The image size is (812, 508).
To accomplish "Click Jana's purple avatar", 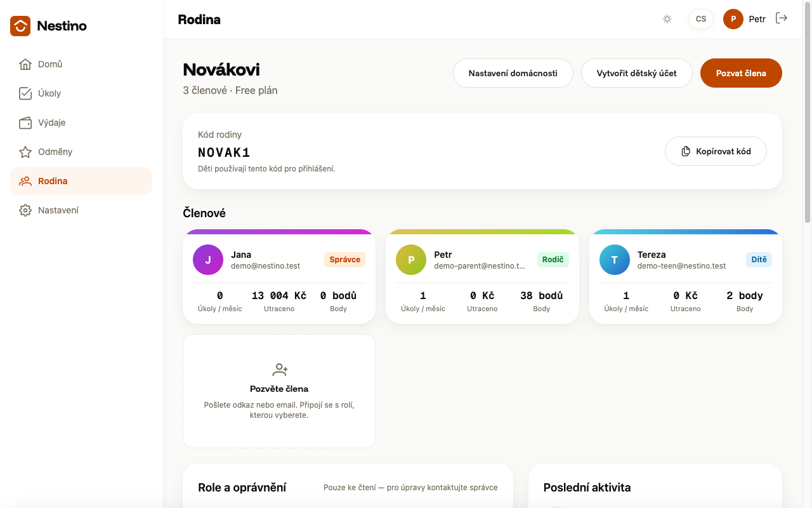I will pyautogui.click(x=208, y=260).
